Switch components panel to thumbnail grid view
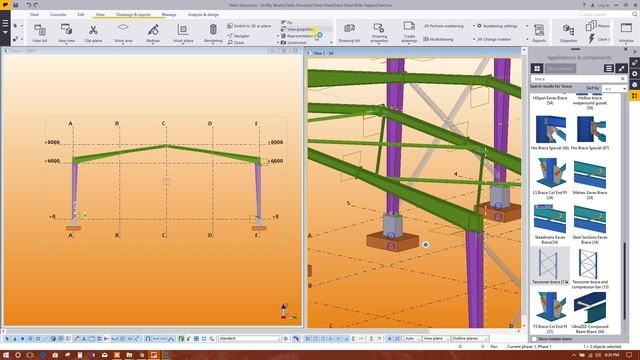640x360 pixels. coord(537,68)
